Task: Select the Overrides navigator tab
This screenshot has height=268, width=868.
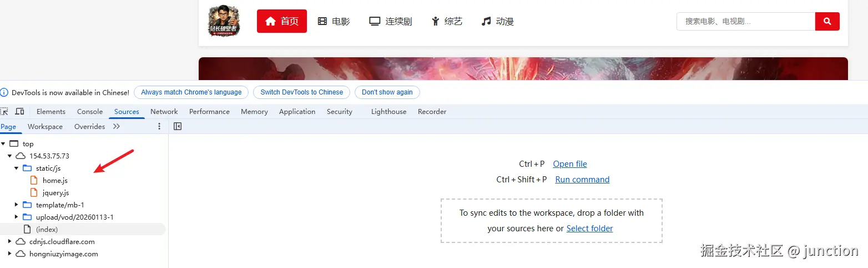Action: pos(89,126)
